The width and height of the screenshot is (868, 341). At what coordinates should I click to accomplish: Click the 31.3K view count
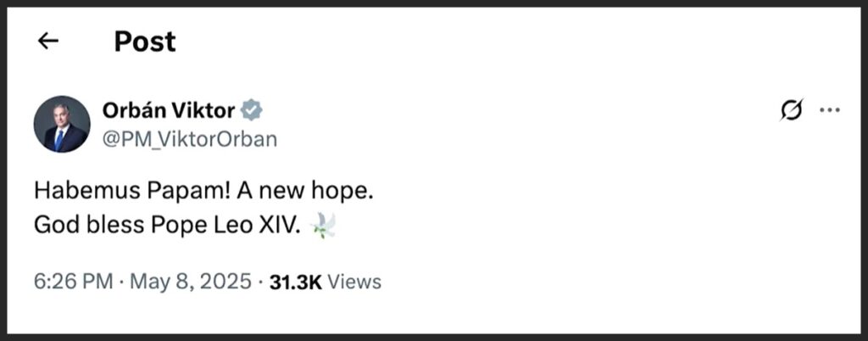295,282
